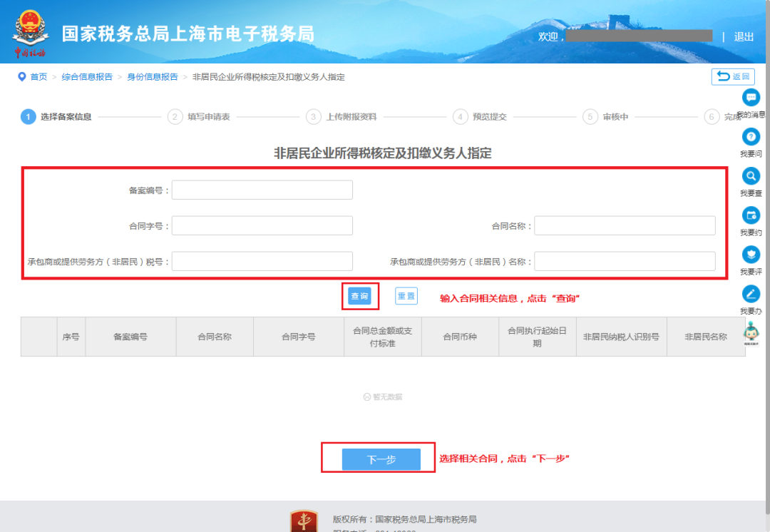The image size is (770, 532).
Task: Click step 4 circle 预览提交
Action: click(x=460, y=117)
